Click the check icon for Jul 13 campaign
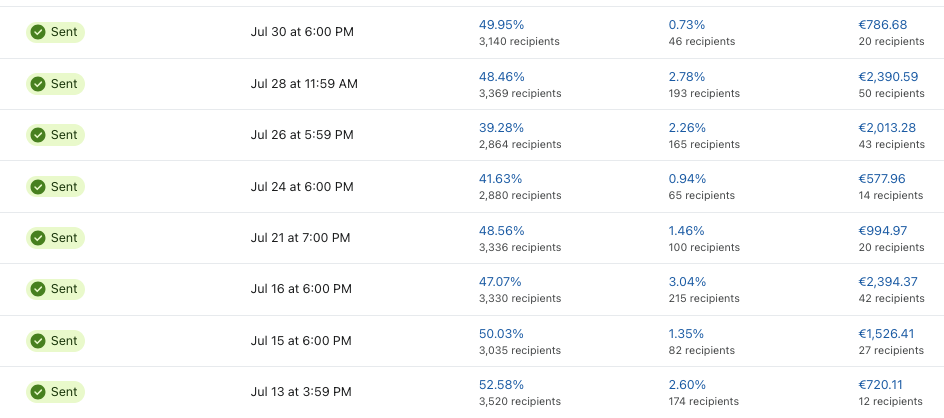Screen dimensions: 944x418 tap(38, 392)
